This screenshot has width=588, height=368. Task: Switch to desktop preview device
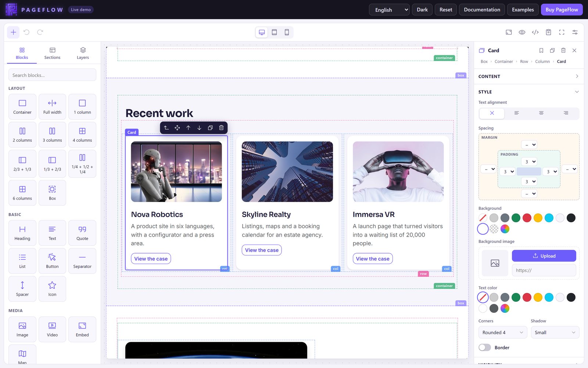[262, 32]
